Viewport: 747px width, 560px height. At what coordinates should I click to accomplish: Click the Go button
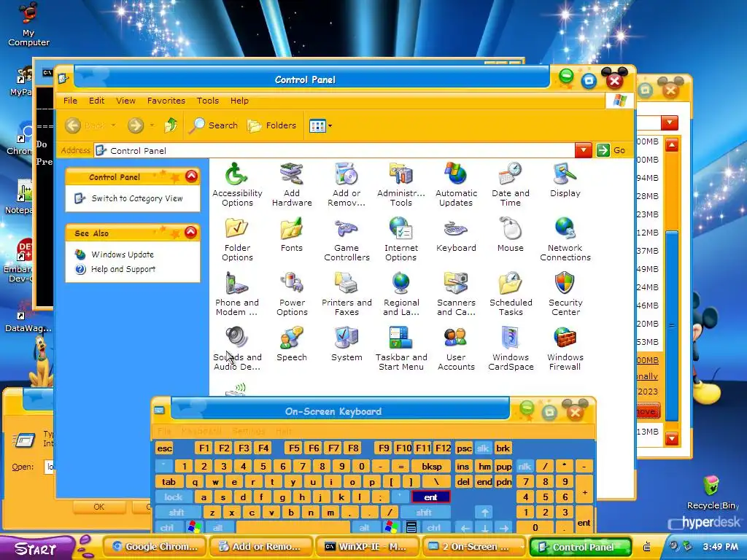(611, 150)
